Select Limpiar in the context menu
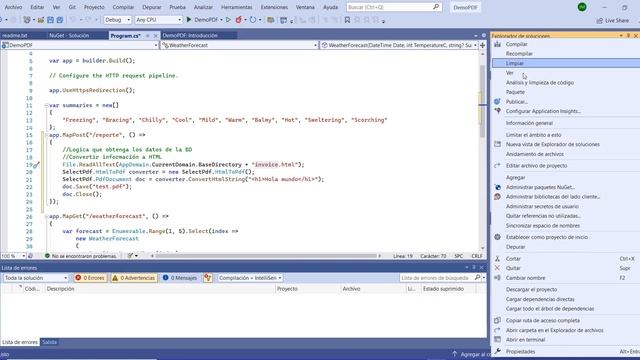 click(x=566, y=63)
